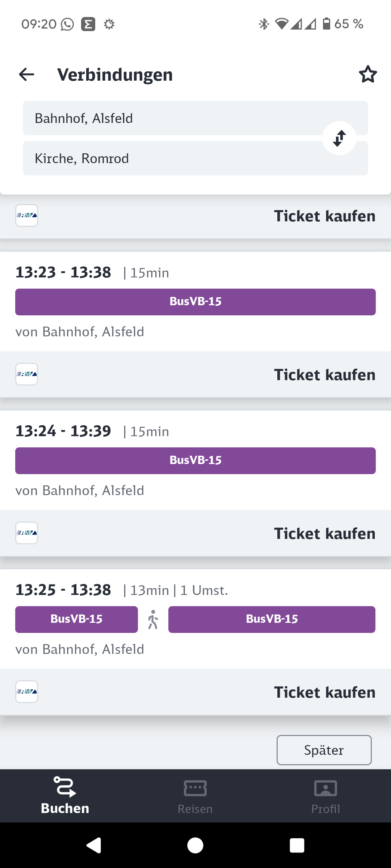
Task: Tap the walking transfer icon between buses
Action: 153,620
